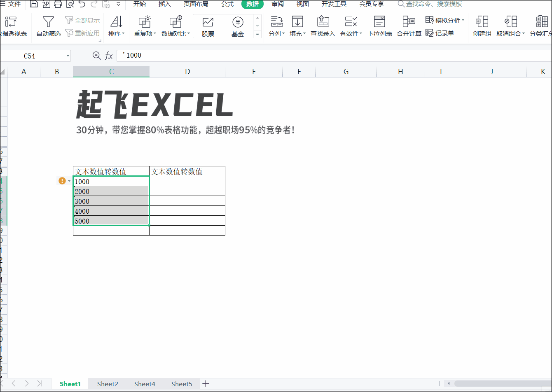Open the 会员专享 ribbon tab
The height and width of the screenshot is (392, 552).
click(372, 4)
